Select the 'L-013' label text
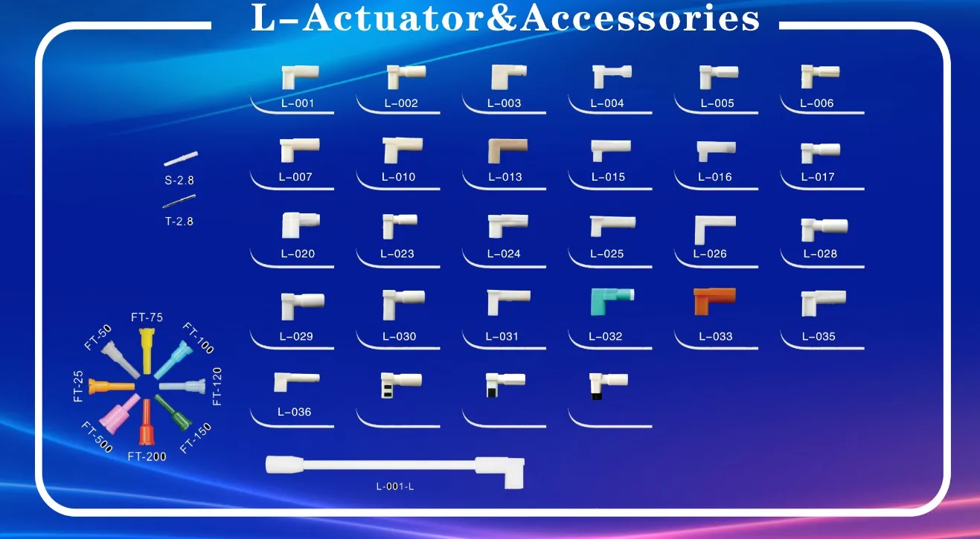Viewport: 980px width, 539px height. [x=505, y=177]
